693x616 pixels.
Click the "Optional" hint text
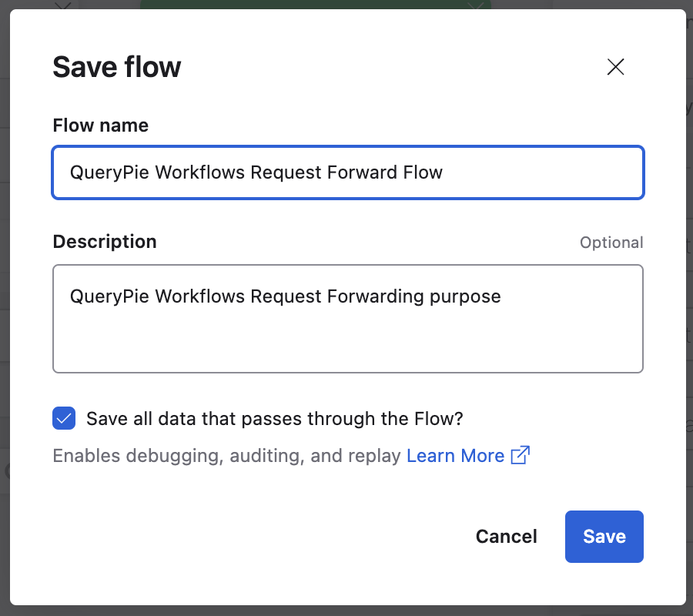[x=611, y=243]
